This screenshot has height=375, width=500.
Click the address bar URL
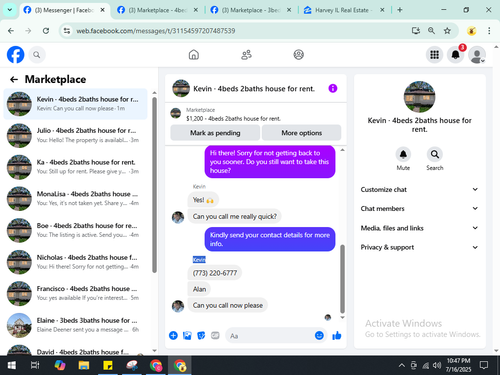(156, 31)
